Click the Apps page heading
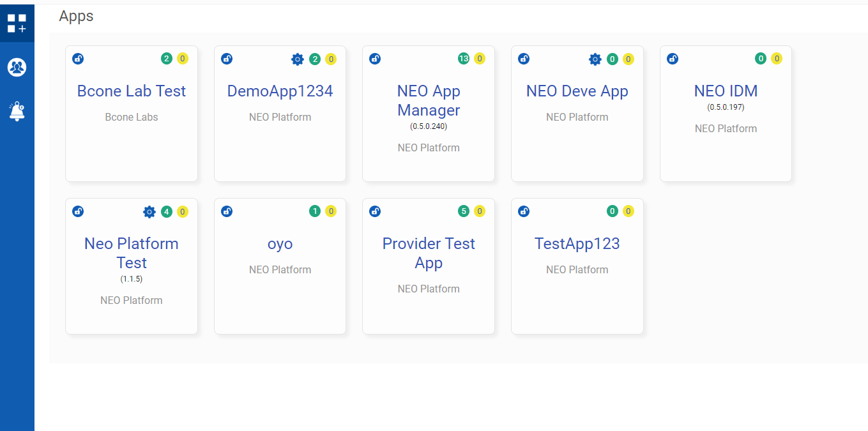868x431 pixels. point(77,17)
